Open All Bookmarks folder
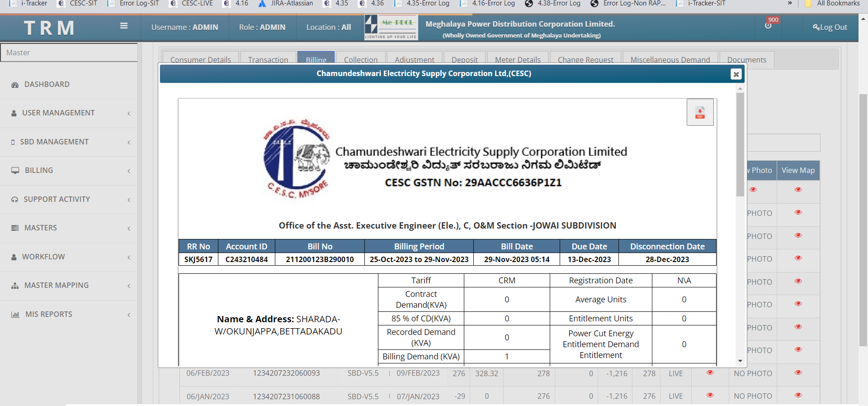The width and height of the screenshot is (868, 406). [x=832, y=4]
